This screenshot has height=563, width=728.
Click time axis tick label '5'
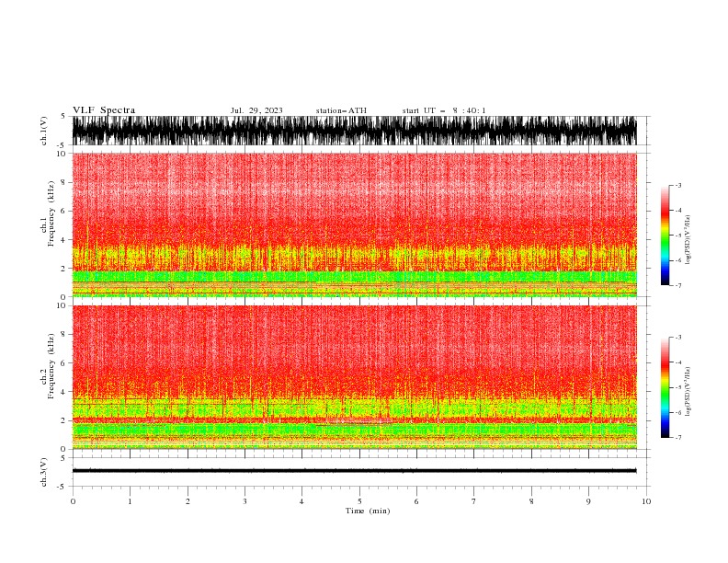(359, 501)
